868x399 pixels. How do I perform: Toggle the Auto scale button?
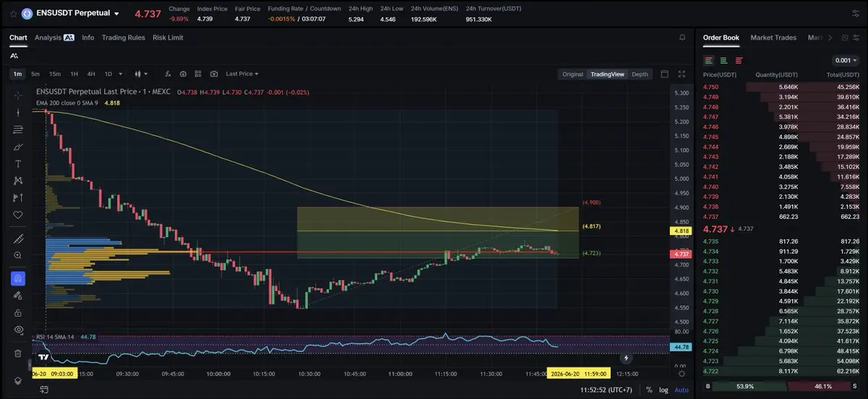click(x=681, y=390)
